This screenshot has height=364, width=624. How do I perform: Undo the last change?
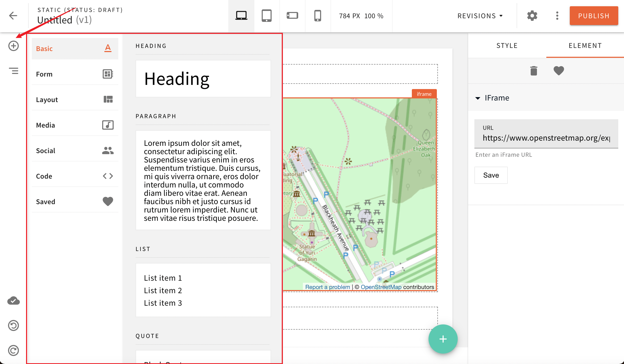pos(13,325)
